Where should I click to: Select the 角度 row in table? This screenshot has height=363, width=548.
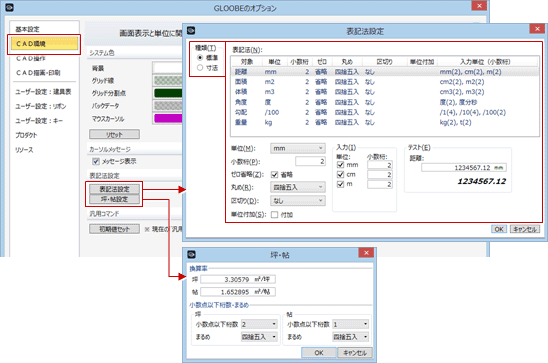pyautogui.click(x=384, y=102)
